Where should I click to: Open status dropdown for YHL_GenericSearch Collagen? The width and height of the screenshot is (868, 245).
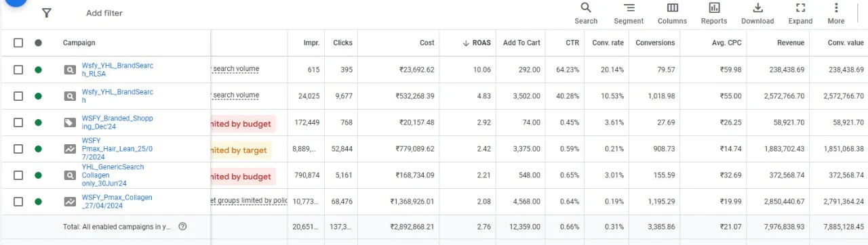38,175
